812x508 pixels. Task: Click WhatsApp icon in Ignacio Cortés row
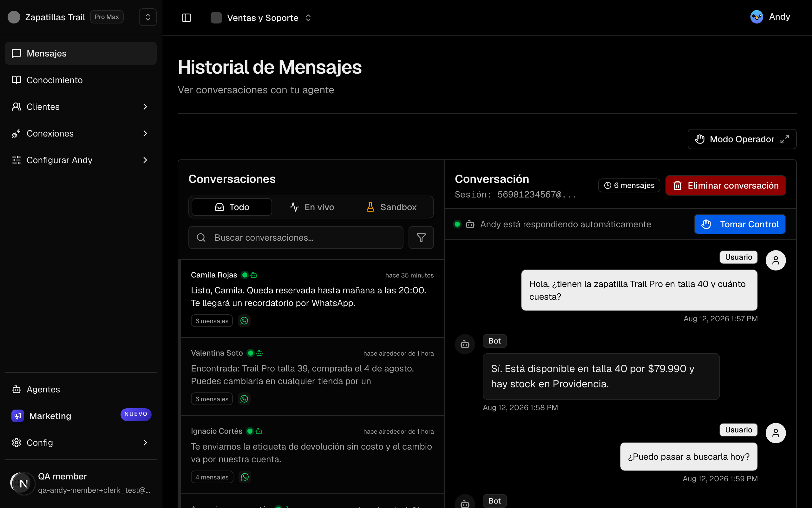pyautogui.click(x=245, y=477)
